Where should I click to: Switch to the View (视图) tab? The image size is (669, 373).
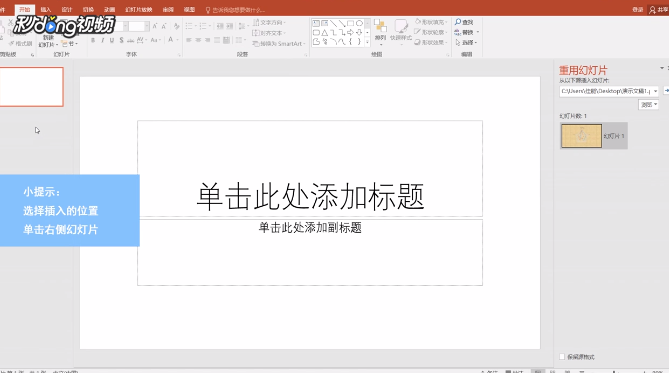[189, 10]
